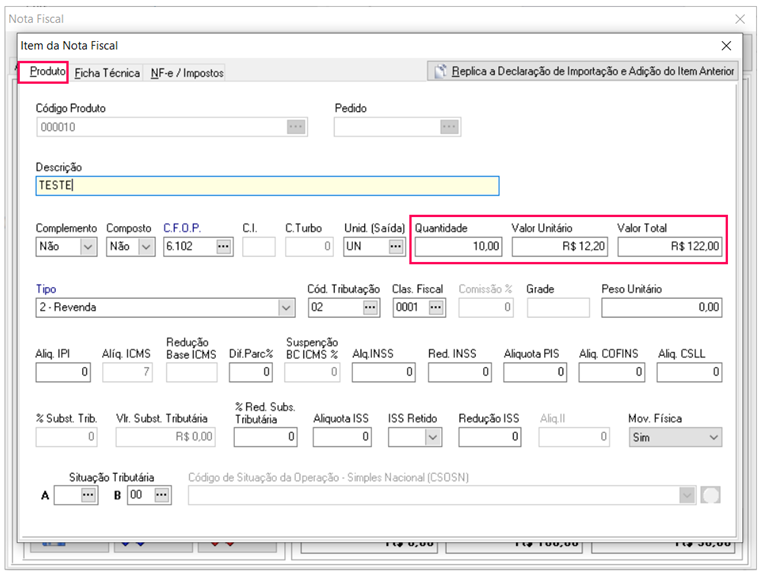Screen dimensions: 763x575
Task: Open the Tipo dropdown showing Revenda
Action: coord(285,308)
